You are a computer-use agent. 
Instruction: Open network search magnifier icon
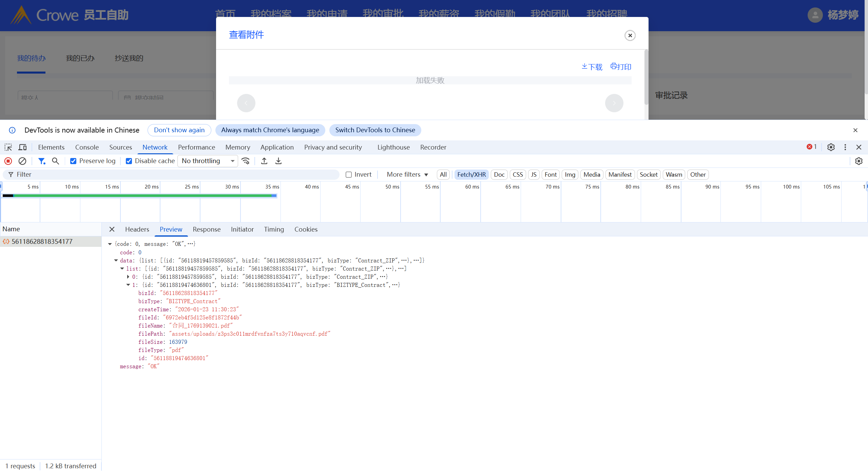click(55, 161)
